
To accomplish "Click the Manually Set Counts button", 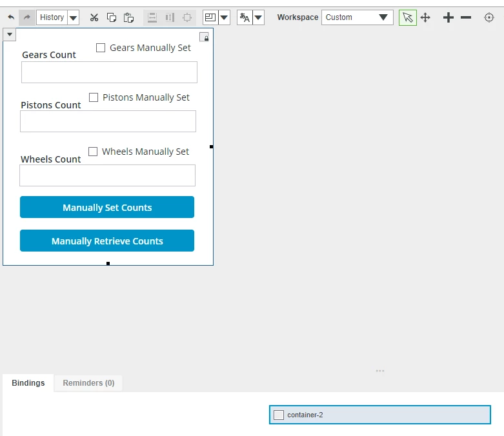I will click(107, 207).
